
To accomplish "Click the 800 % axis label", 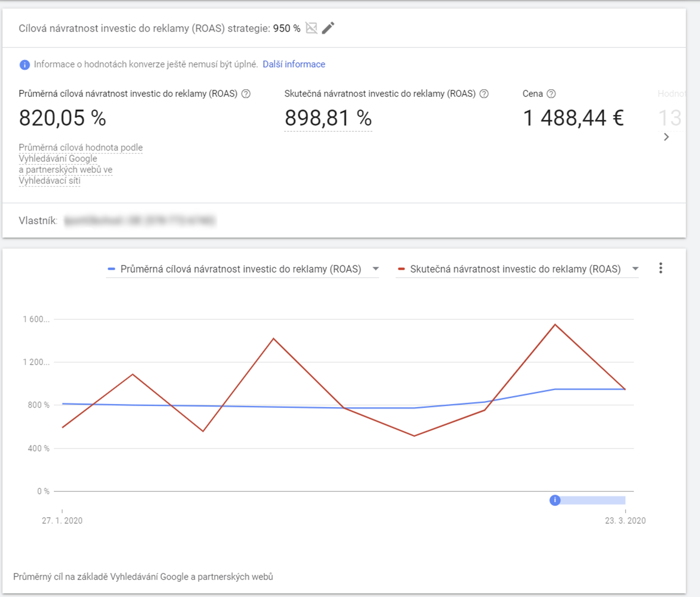I will click(x=39, y=405).
